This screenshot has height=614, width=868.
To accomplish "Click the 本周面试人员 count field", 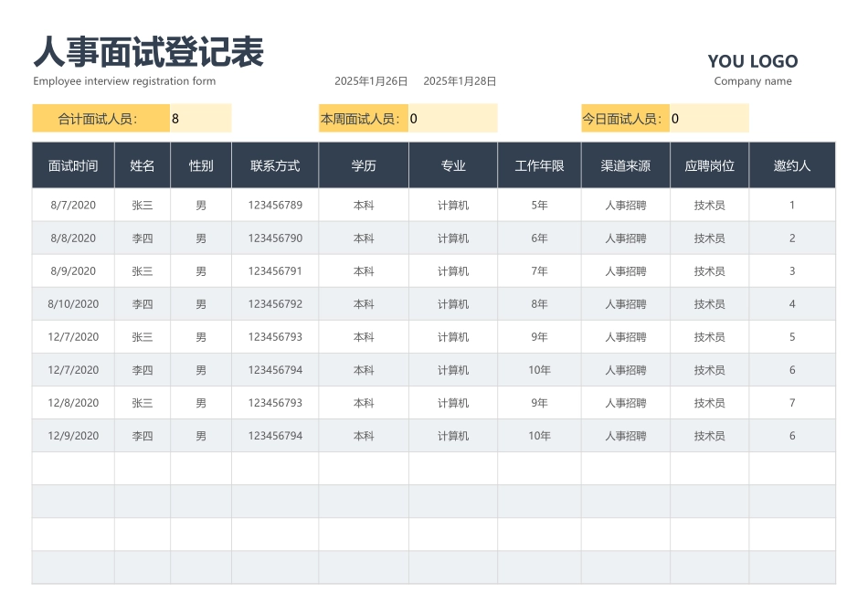I will pyautogui.click(x=454, y=118).
